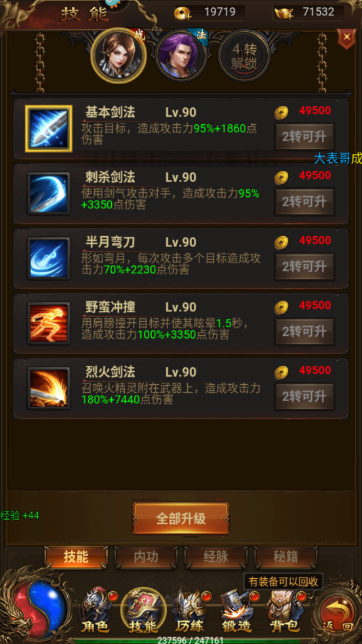Click 2转可升 button for 基本剑法
The height and width of the screenshot is (644, 362).
click(x=304, y=137)
